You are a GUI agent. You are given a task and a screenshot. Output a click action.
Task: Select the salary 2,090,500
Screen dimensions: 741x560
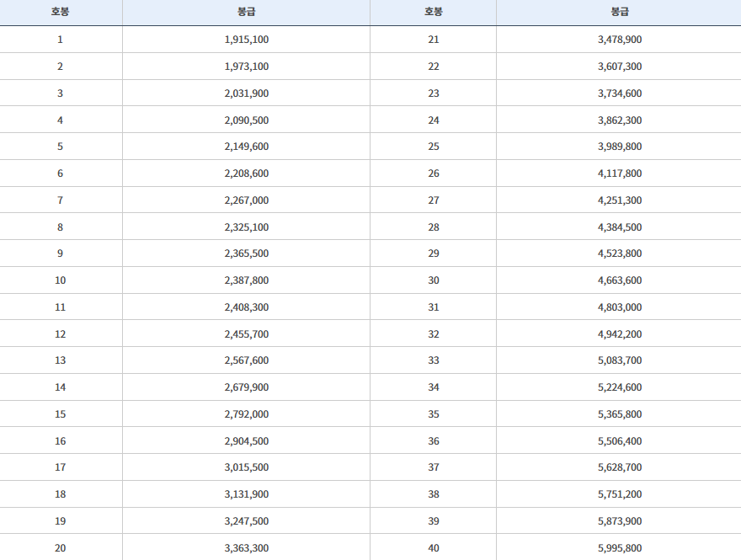(x=246, y=120)
